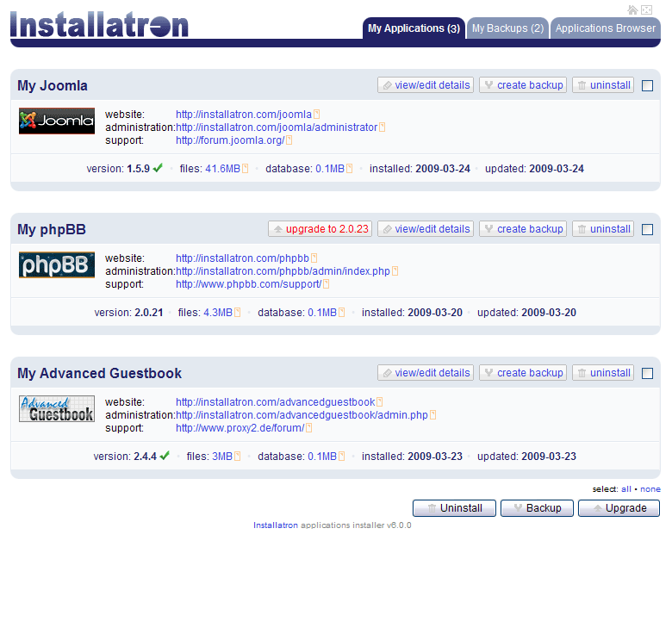This screenshot has width=672, height=634.
Task: Click view/edit details for My phpBB
Action: pos(426,229)
